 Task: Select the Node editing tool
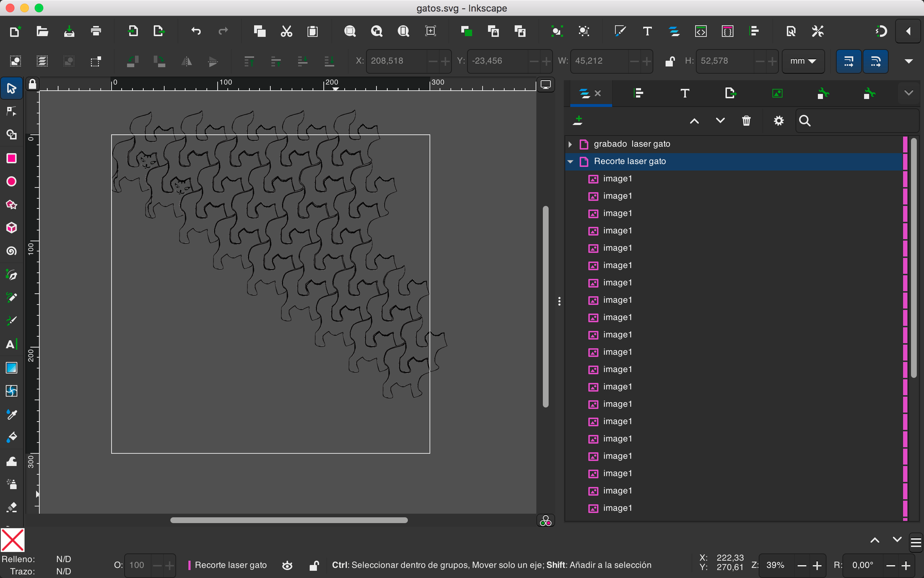point(12,111)
